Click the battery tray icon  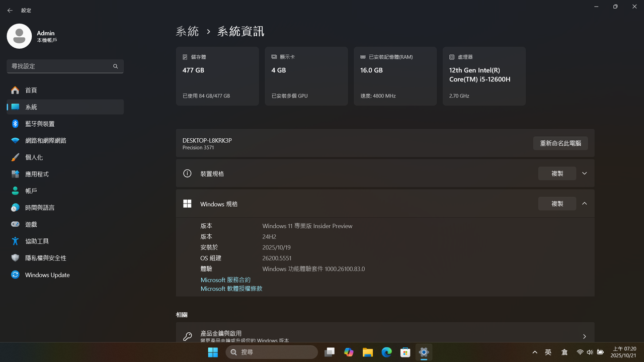point(600,352)
